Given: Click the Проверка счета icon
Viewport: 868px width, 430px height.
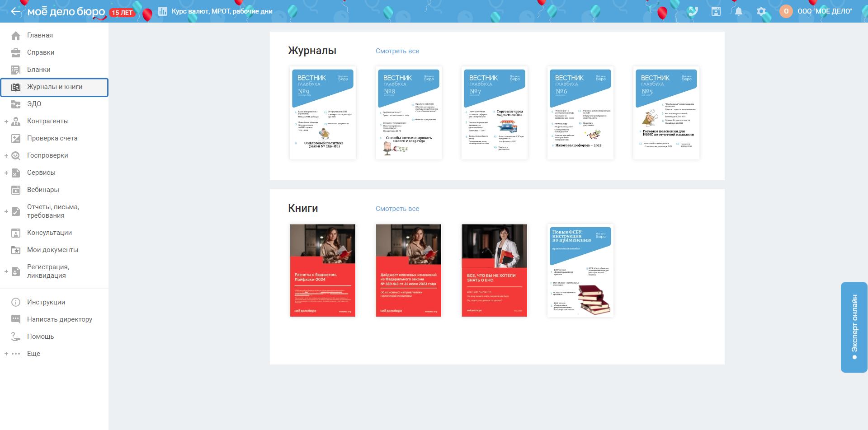Looking at the screenshot, I should (16, 138).
